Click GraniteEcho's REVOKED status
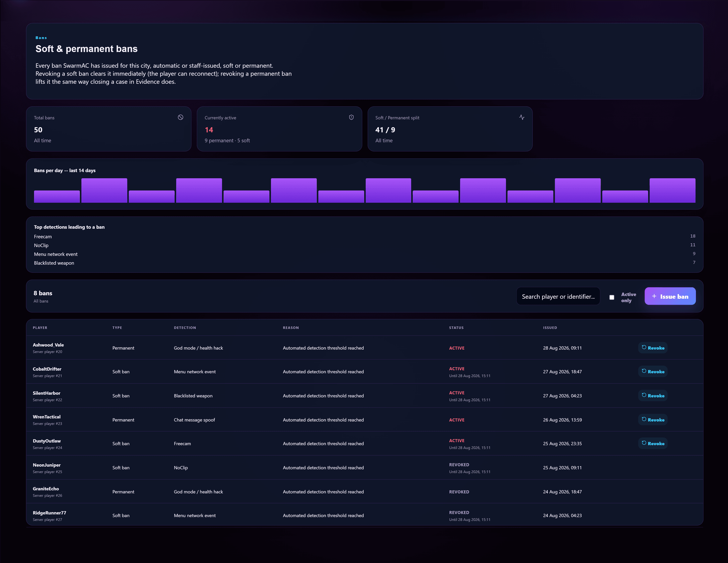Viewport: 728px width, 563px height. pyautogui.click(x=459, y=491)
